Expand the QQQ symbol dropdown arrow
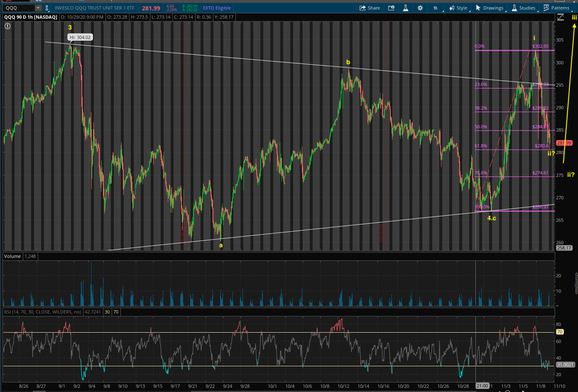 point(38,8)
